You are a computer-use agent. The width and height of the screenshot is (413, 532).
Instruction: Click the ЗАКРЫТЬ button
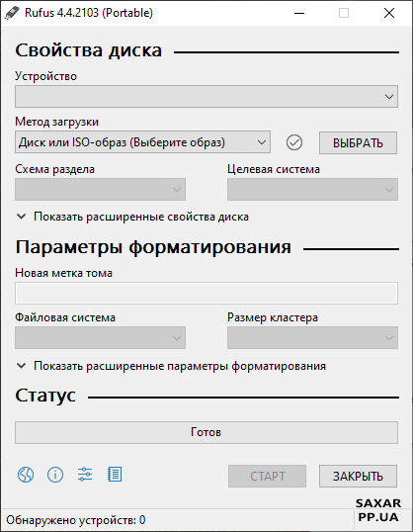coord(358,476)
